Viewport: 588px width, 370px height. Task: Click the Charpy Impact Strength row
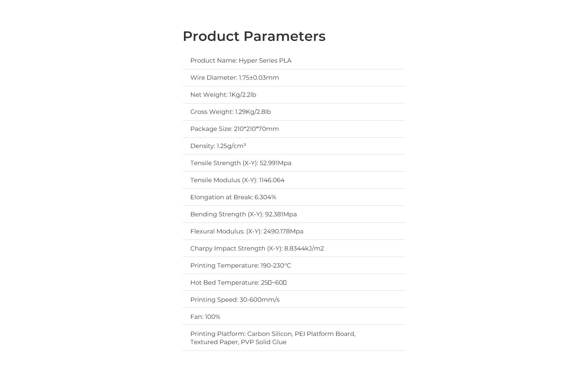tap(257, 249)
